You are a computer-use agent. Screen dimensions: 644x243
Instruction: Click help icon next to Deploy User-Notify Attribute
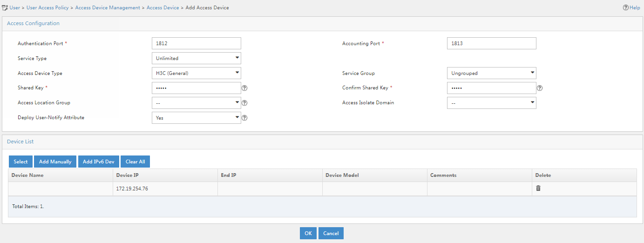[244, 118]
